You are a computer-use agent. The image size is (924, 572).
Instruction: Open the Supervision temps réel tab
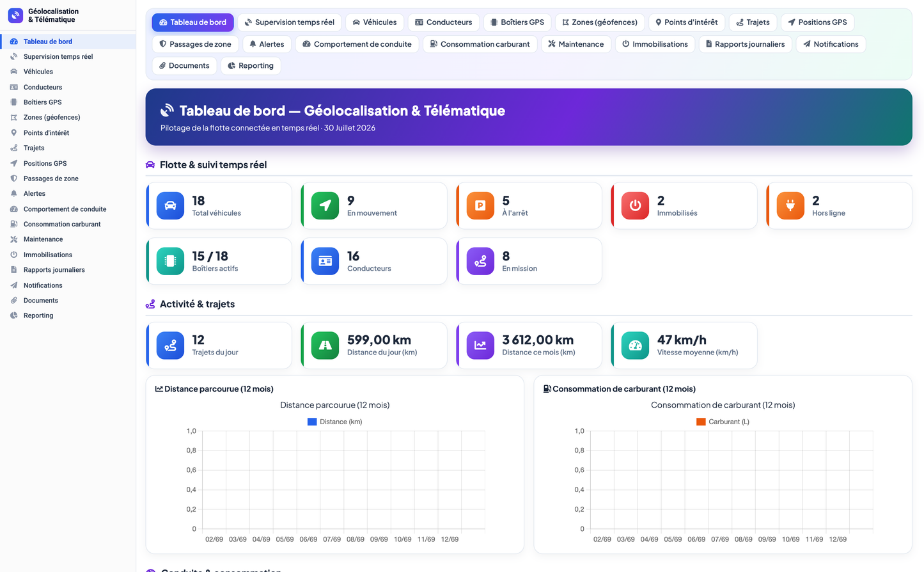(x=289, y=22)
